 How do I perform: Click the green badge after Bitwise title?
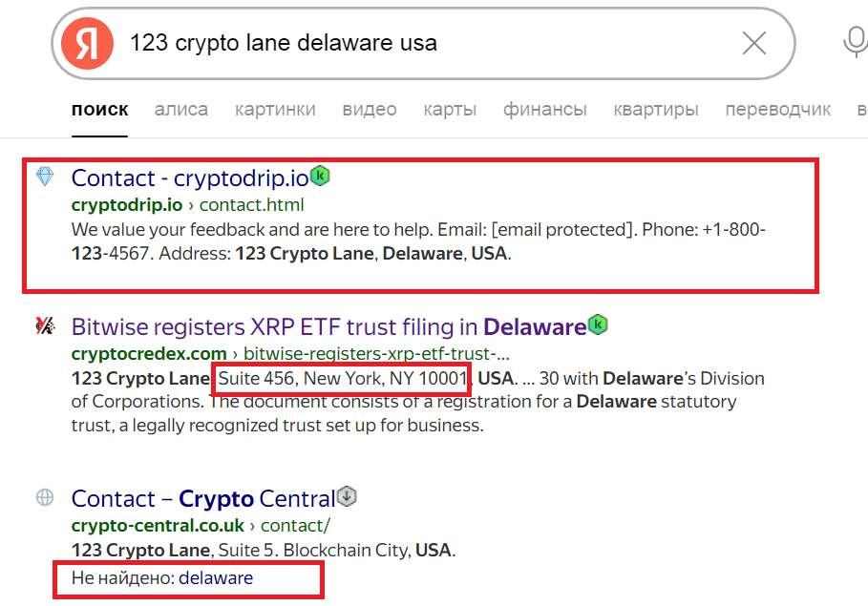pos(598,324)
